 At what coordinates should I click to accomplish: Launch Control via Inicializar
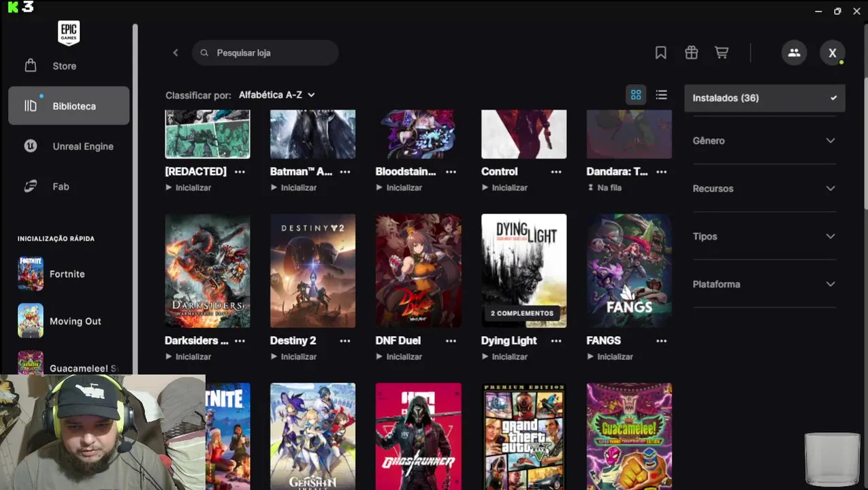coord(505,187)
